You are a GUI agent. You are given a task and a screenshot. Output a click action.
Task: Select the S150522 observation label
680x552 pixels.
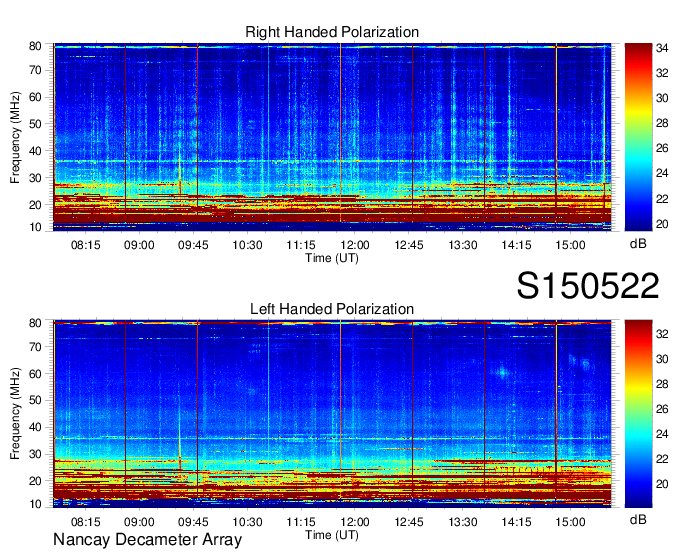588,286
